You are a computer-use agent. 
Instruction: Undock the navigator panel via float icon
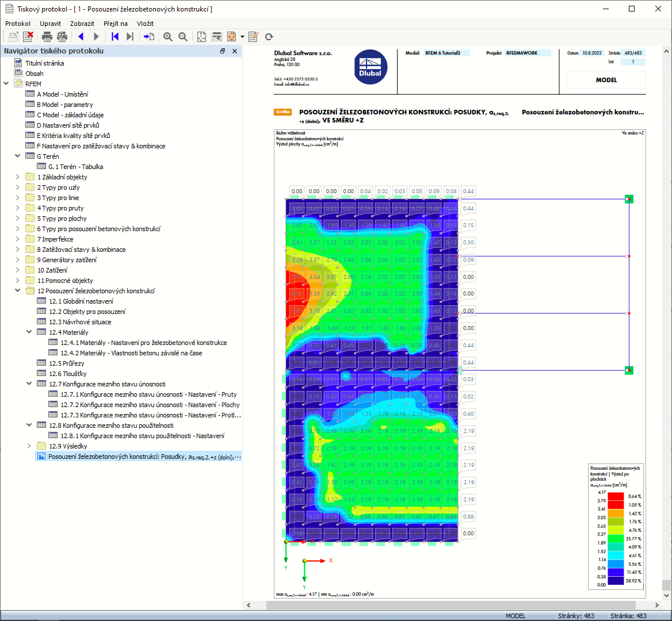click(223, 51)
